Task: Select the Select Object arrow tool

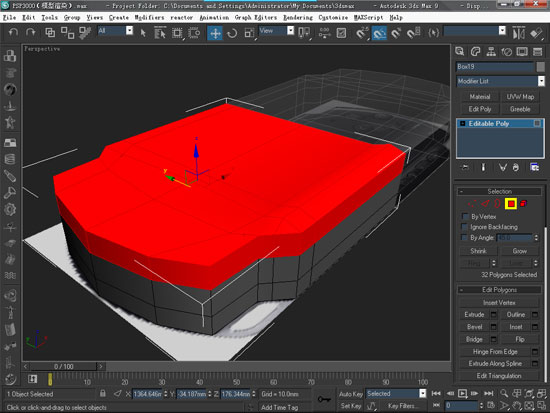Action: (143, 33)
